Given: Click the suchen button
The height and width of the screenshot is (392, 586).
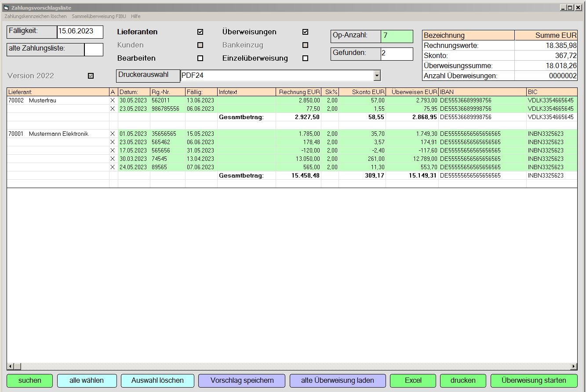Looking at the screenshot, I should tap(30, 381).
